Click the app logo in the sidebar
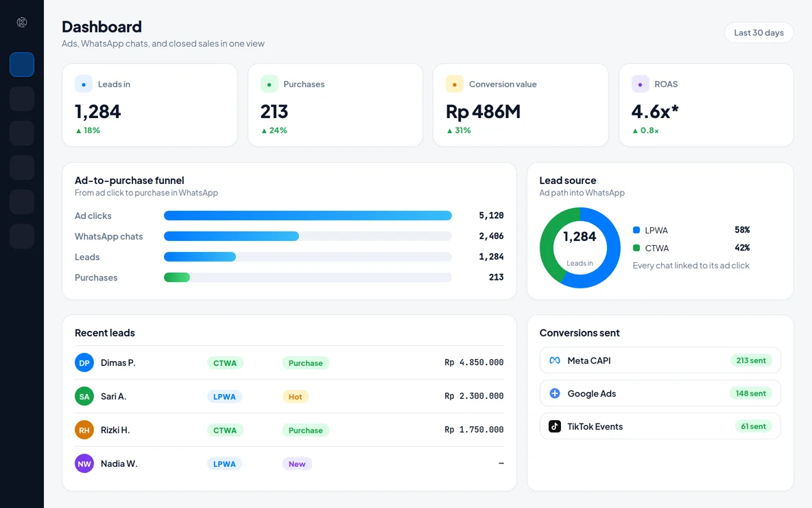The width and height of the screenshot is (812, 508). point(22,22)
